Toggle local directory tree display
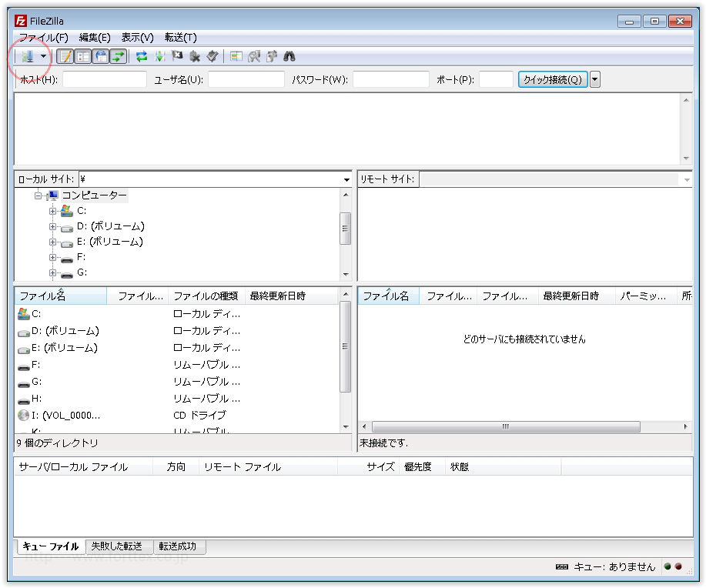Viewport: 706px width, 588px height. pos(83,56)
